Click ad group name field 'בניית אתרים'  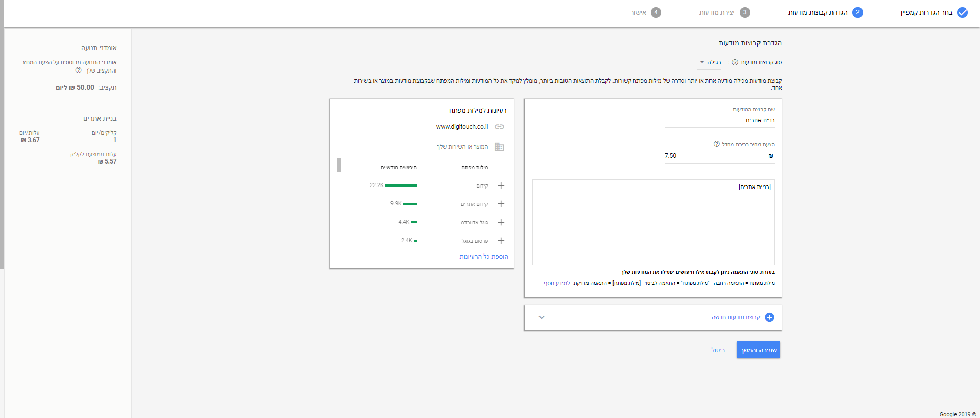(720, 121)
